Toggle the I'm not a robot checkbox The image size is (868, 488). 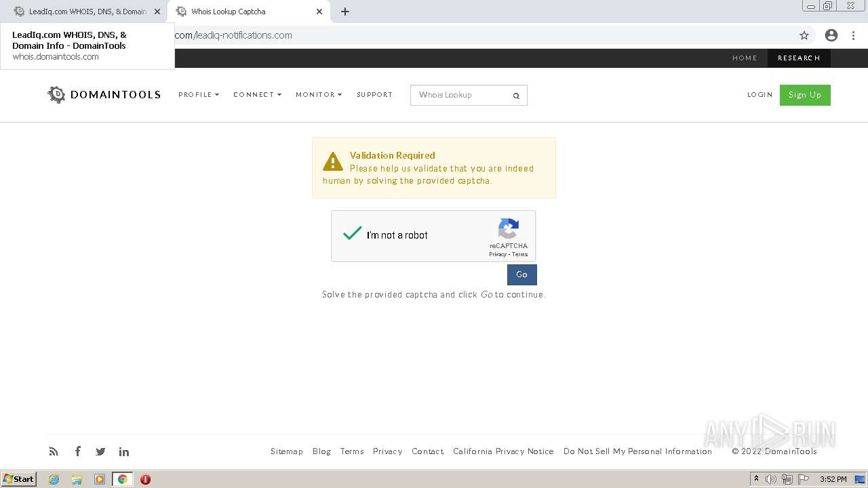(353, 234)
